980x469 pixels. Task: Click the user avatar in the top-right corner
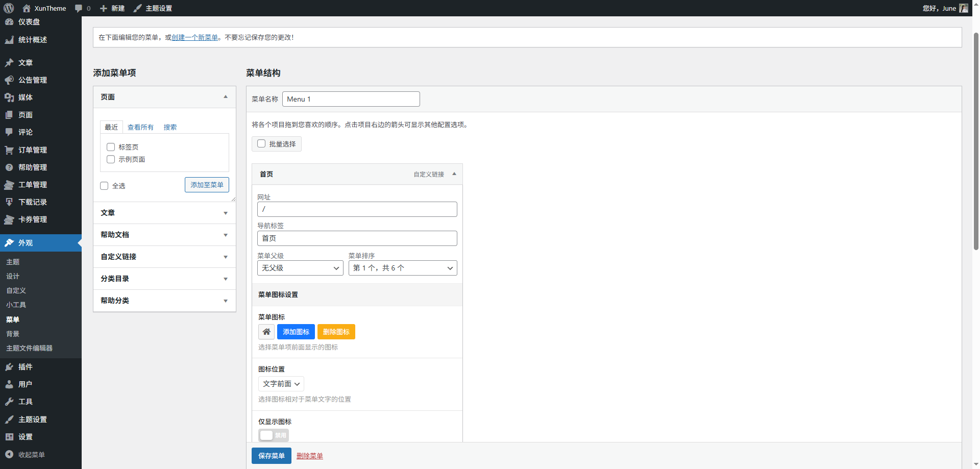click(x=963, y=8)
